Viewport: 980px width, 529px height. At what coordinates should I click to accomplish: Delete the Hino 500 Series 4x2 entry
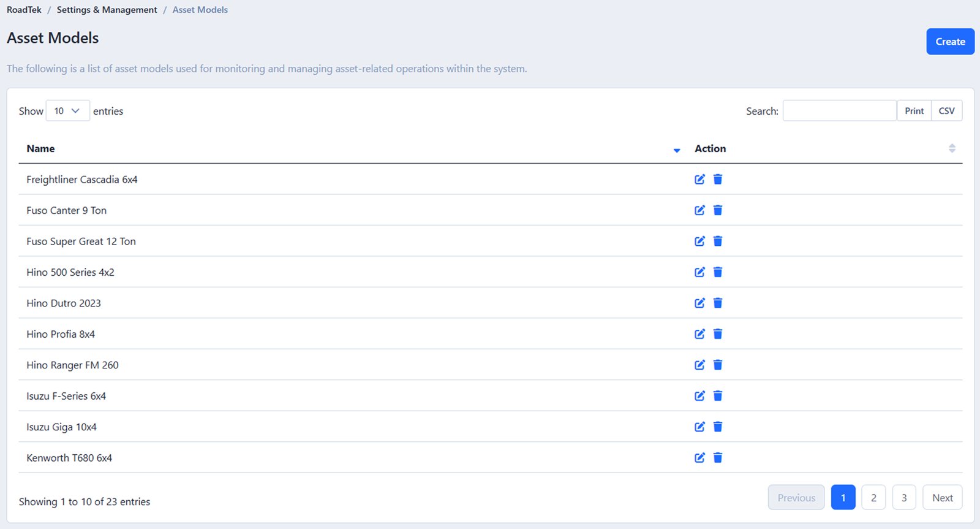(718, 272)
